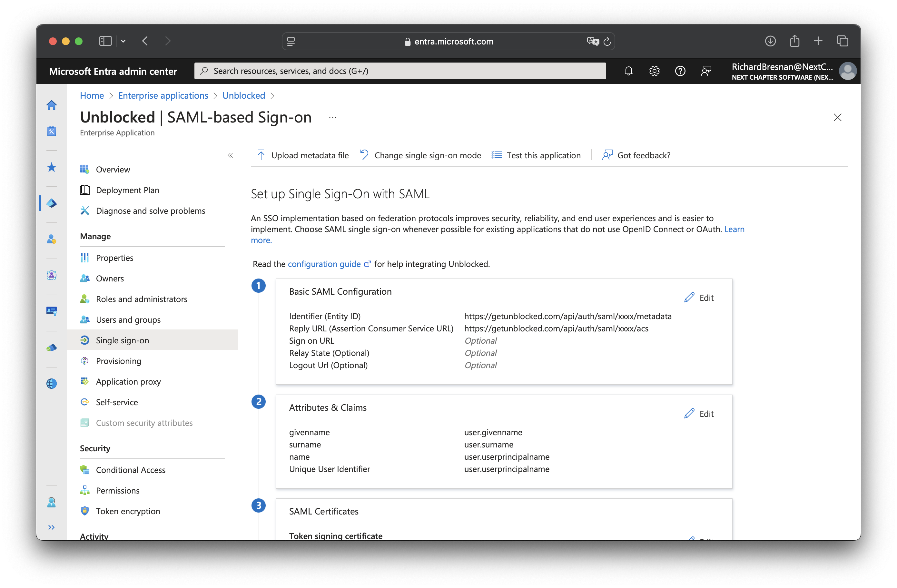Open the Favorites star in left rail

pos(52,167)
